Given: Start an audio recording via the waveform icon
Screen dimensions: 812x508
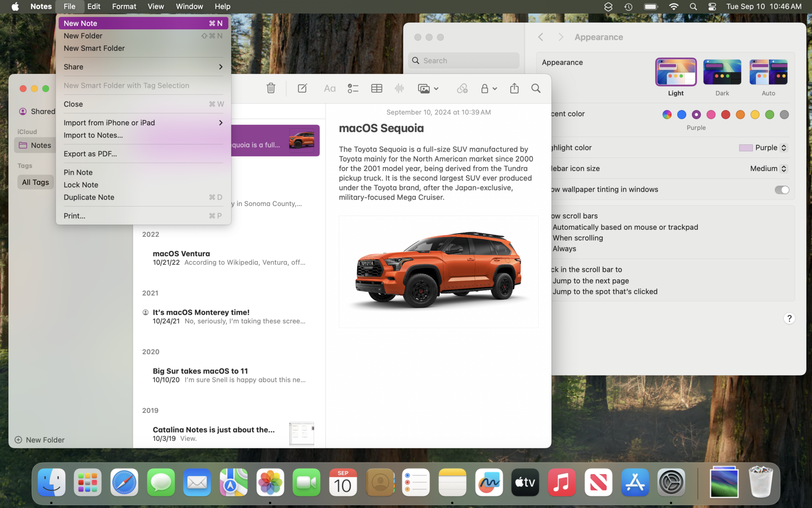Looking at the screenshot, I should [x=399, y=88].
